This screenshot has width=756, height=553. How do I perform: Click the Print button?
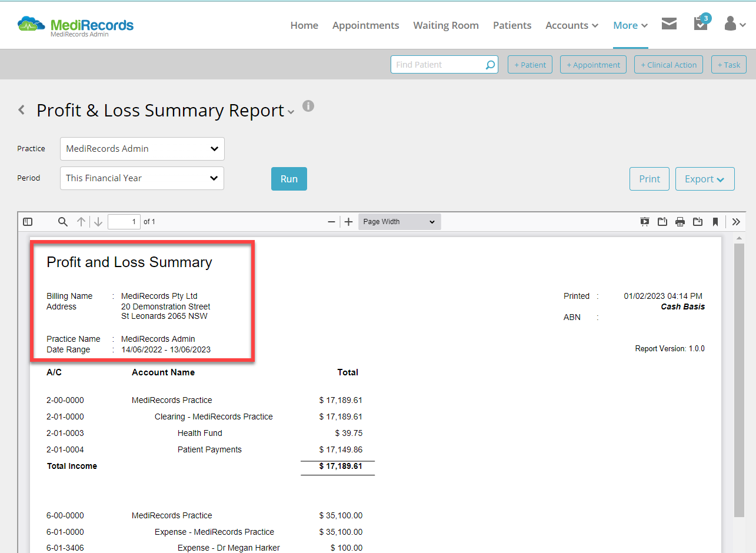[x=650, y=179]
